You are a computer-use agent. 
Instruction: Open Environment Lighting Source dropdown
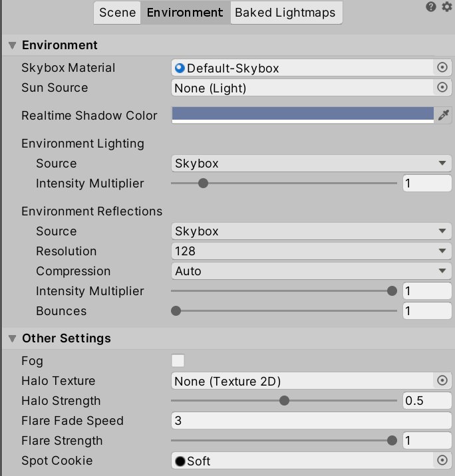[311, 164]
